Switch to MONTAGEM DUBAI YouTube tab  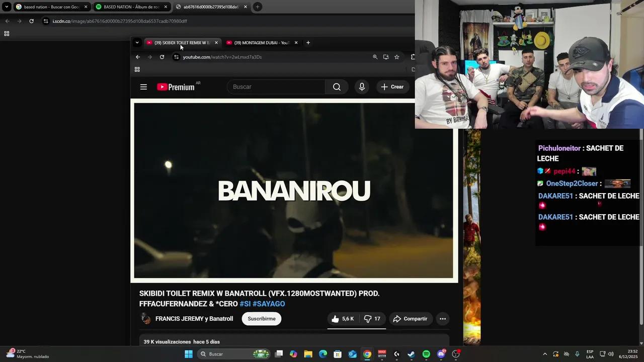pos(262,43)
